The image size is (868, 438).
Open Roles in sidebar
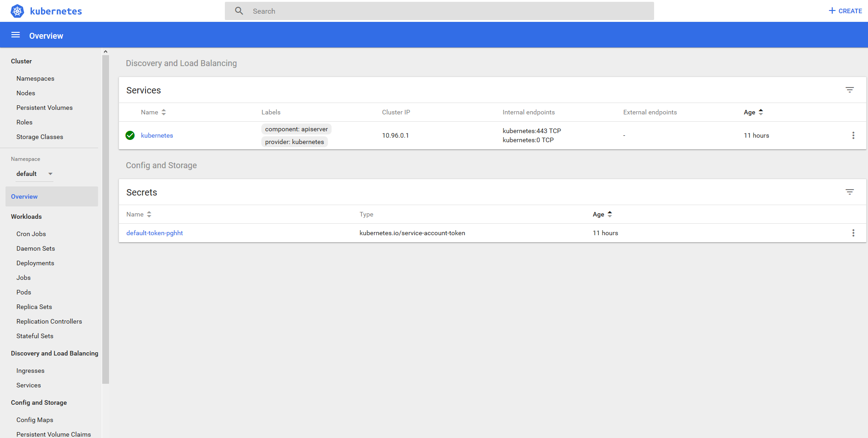coord(24,122)
